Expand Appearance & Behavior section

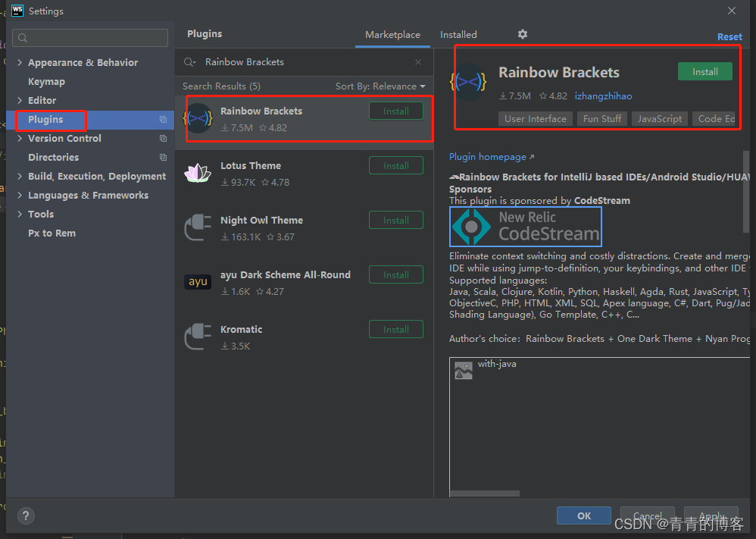pos(20,62)
